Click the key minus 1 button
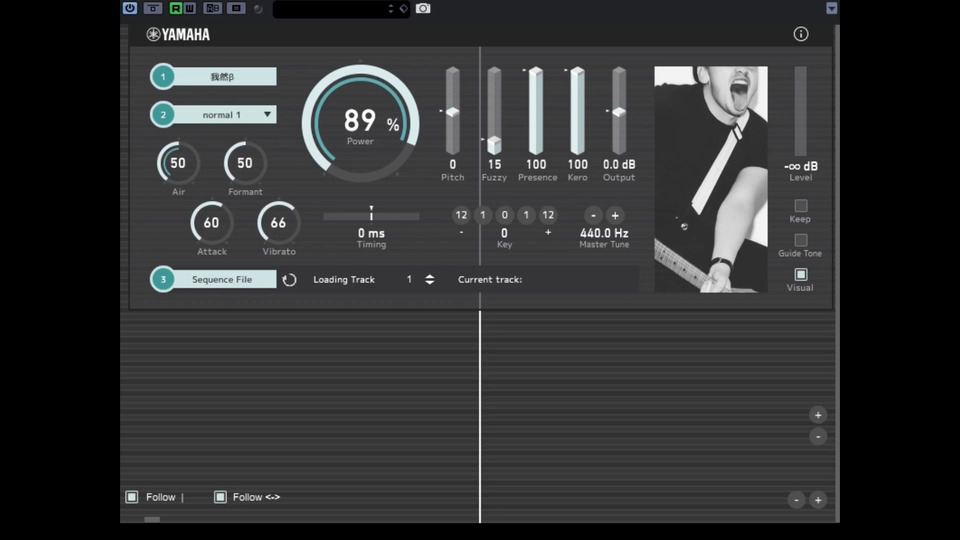Image resolution: width=960 pixels, height=540 pixels. pos(482,215)
